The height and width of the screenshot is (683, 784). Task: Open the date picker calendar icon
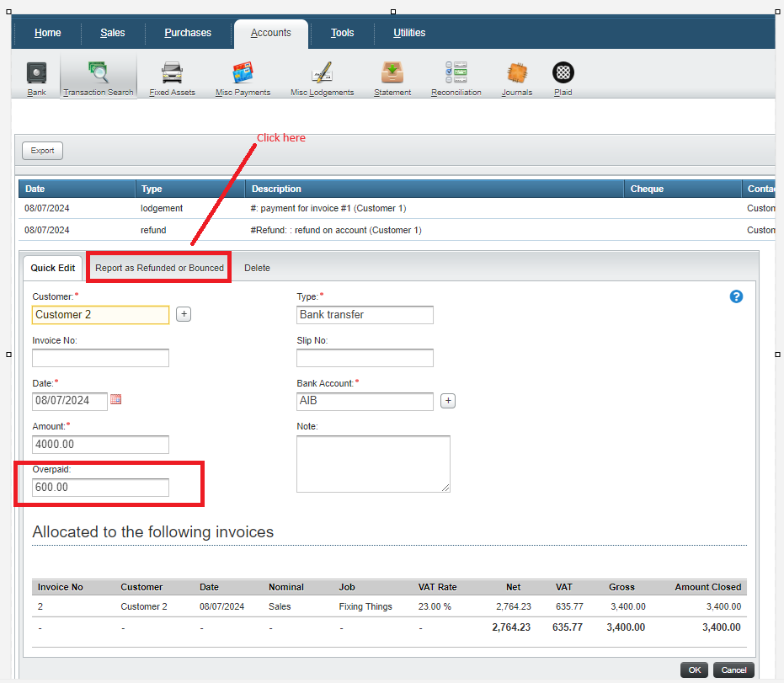point(116,399)
